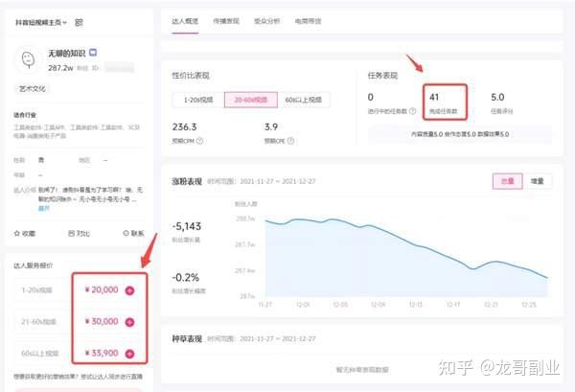Select the 60s以上视频 cost-performance option
Image resolution: width=575 pixels, height=392 pixels.
(304, 100)
